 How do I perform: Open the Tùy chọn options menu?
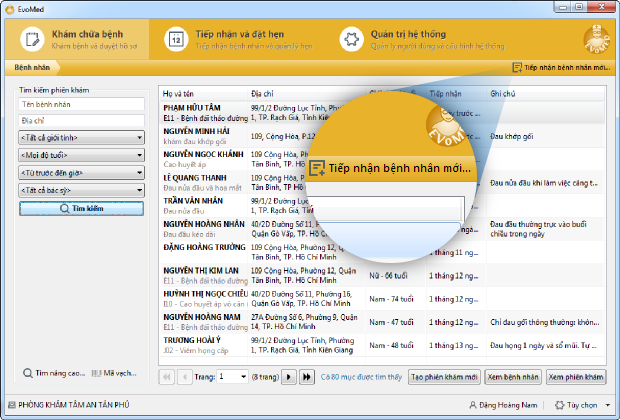pyautogui.click(x=582, y=405)
